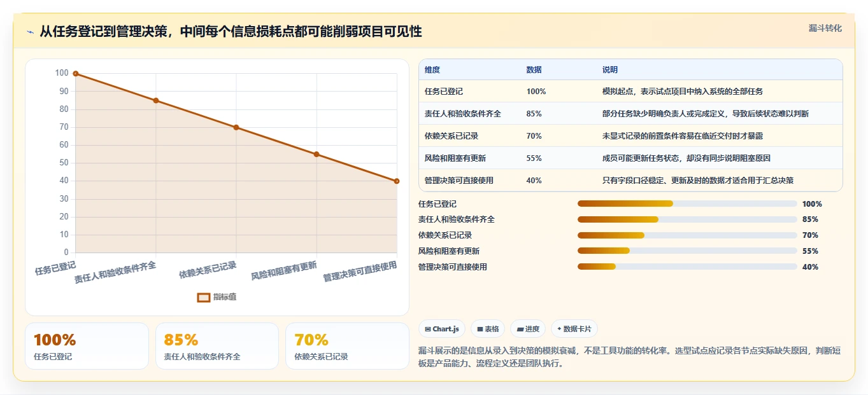Click the 管理决策可直接使用 progress bar showing 40%
Image resolution: width=868 pixels, height=395 pixels.
[x=687, y=267]
